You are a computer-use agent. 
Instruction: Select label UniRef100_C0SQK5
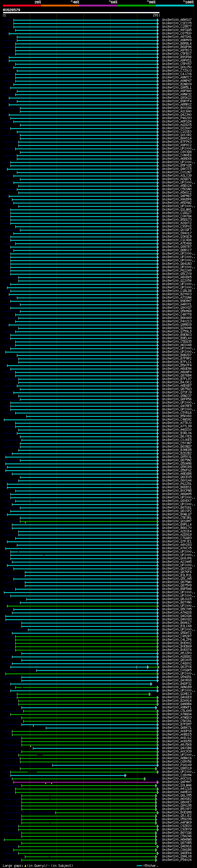click(176, 670)
